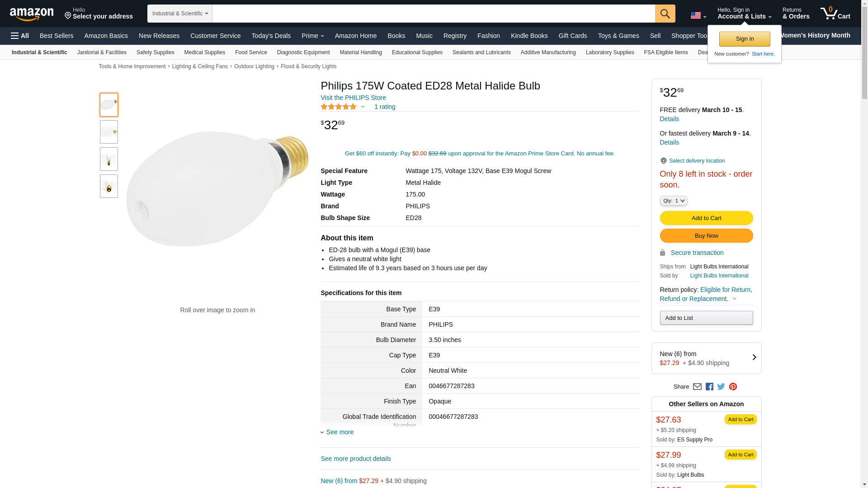Open the cart icon
This screenshot has width=868, height=488.
(x=835, y=14)
